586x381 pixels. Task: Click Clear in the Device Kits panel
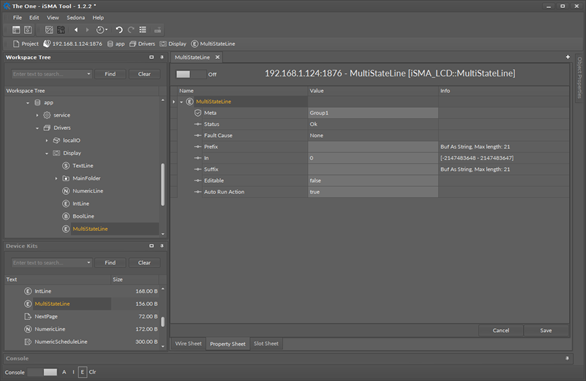(x=144, y=262)
